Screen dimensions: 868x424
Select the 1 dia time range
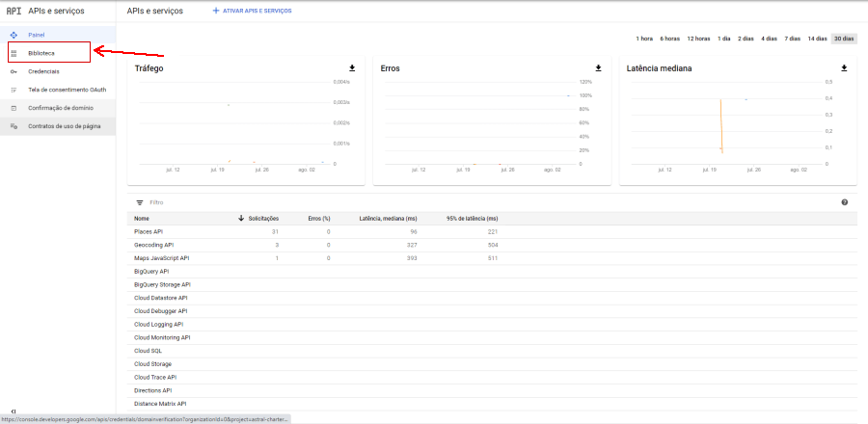coord(724,39)
